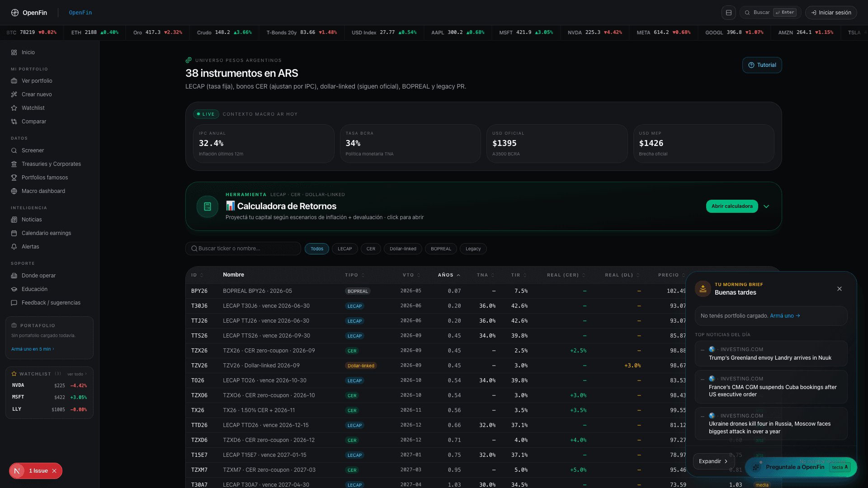Click the Crear nuevo wand icon
This screenshot has width=868, height=488.
[14, 94]
